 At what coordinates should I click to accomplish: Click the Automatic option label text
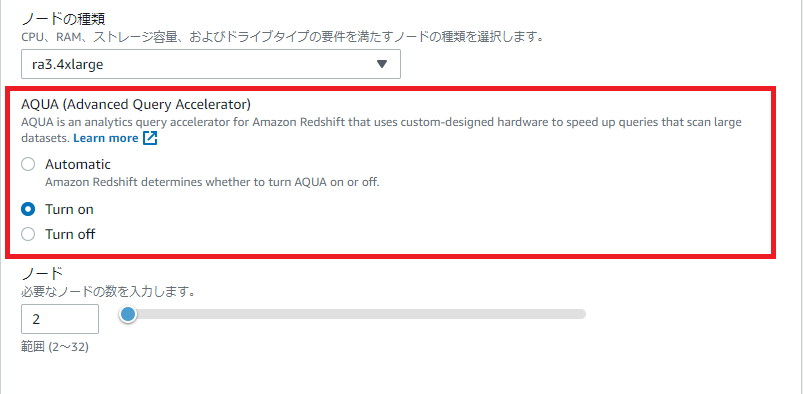[x=78, y=164]
